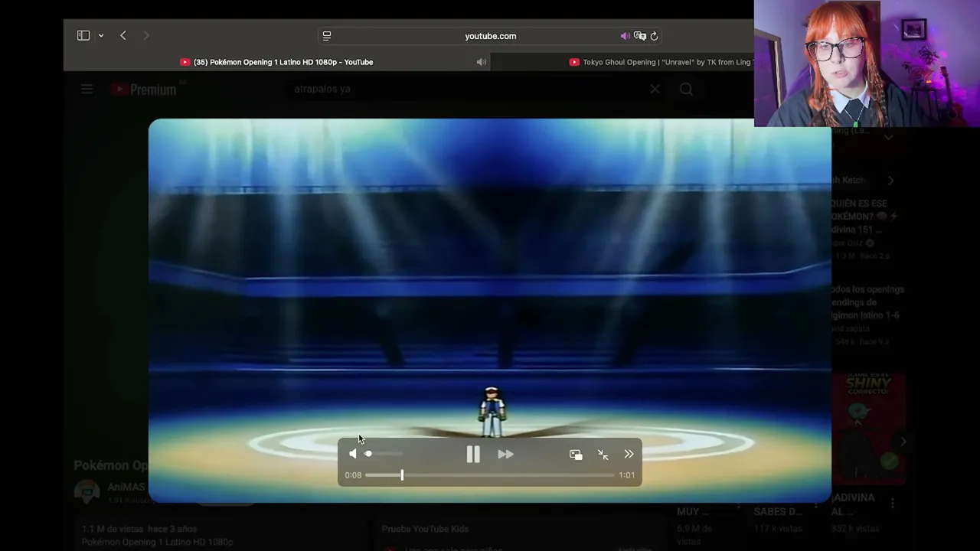Mute the Pokémon tab with its speaker icon

point(482,62)
